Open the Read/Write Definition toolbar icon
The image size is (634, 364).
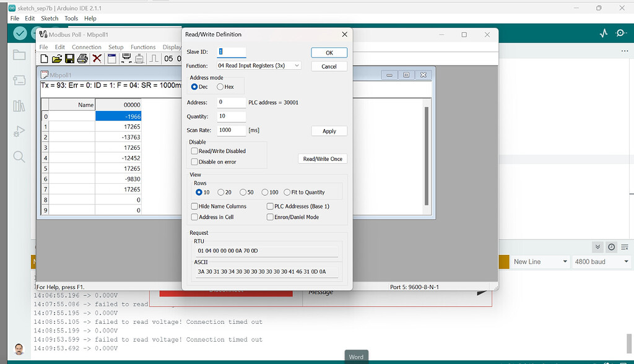(111, 58)
